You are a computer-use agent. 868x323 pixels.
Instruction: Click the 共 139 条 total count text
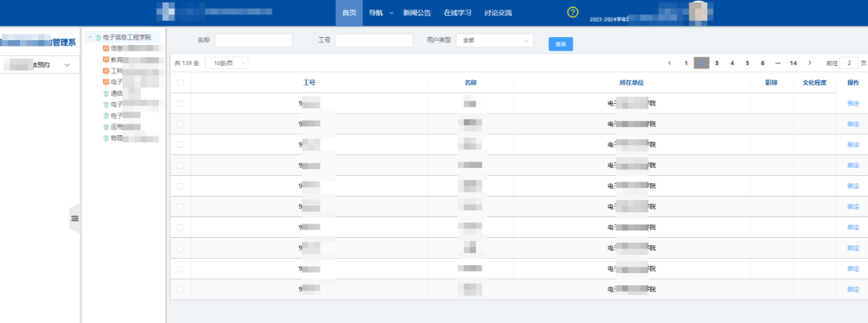(x=186, y=63)
